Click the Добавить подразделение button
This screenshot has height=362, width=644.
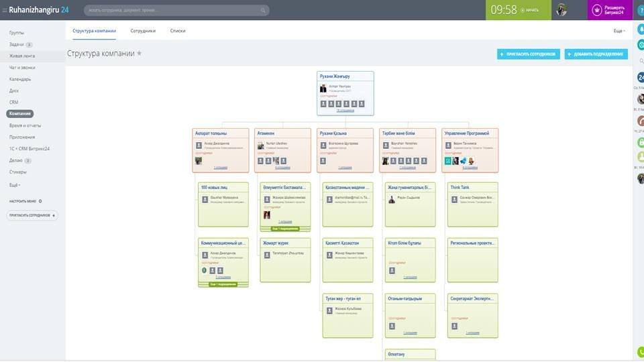coord(596,54)
